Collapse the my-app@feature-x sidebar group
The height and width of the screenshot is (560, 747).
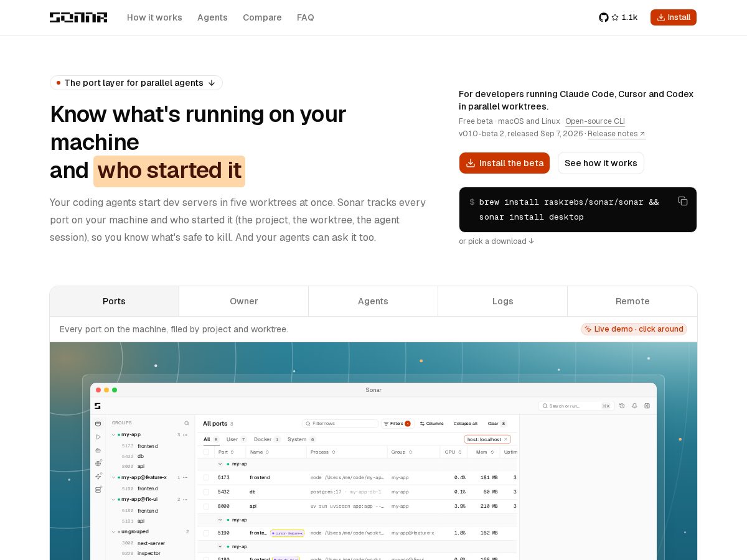click(113, 477)
